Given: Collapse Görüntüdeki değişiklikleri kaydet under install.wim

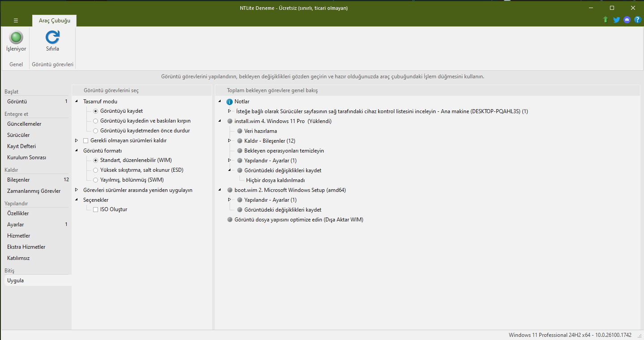Looking at the screenshot, I should (x=230, y=170).
